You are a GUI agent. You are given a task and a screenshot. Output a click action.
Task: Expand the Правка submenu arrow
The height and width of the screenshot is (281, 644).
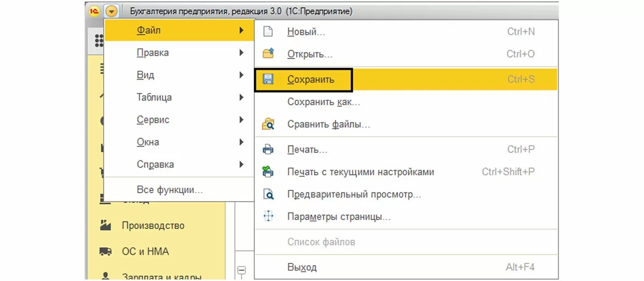pyautogui.click(x=241, y=53)
